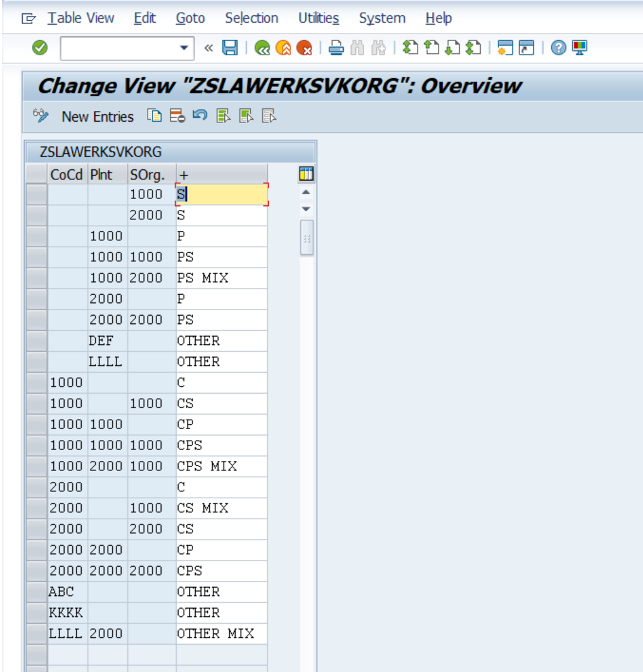
Task: Select the row with plant LLLL OTHER
Action: pos(36,362)
